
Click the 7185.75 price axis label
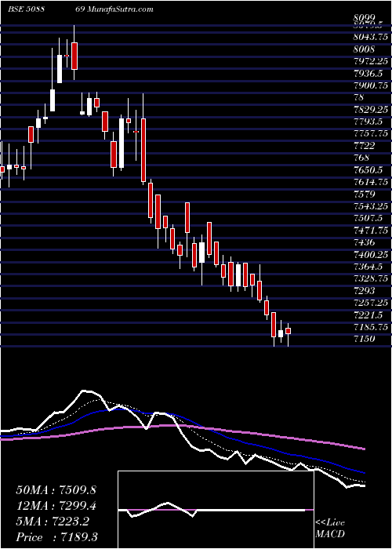370,327
